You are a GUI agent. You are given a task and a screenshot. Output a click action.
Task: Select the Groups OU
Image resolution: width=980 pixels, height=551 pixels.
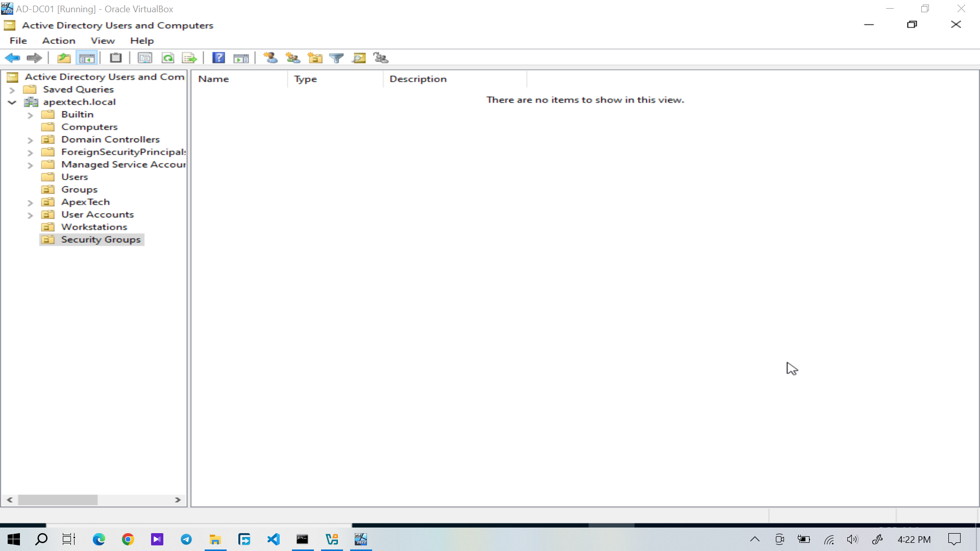(x=79, y=190)
